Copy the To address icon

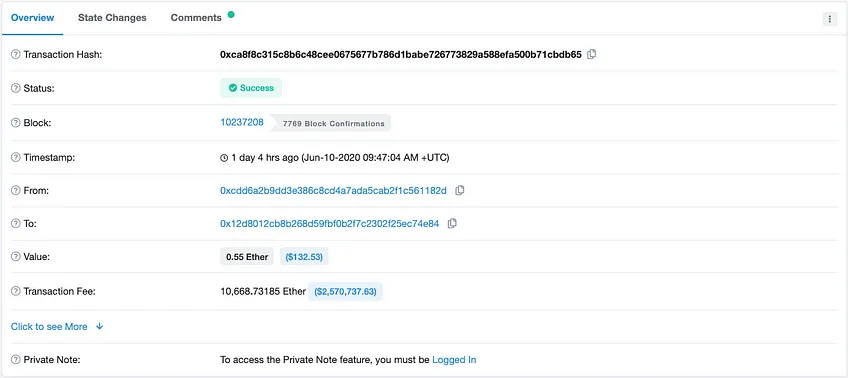452,223
